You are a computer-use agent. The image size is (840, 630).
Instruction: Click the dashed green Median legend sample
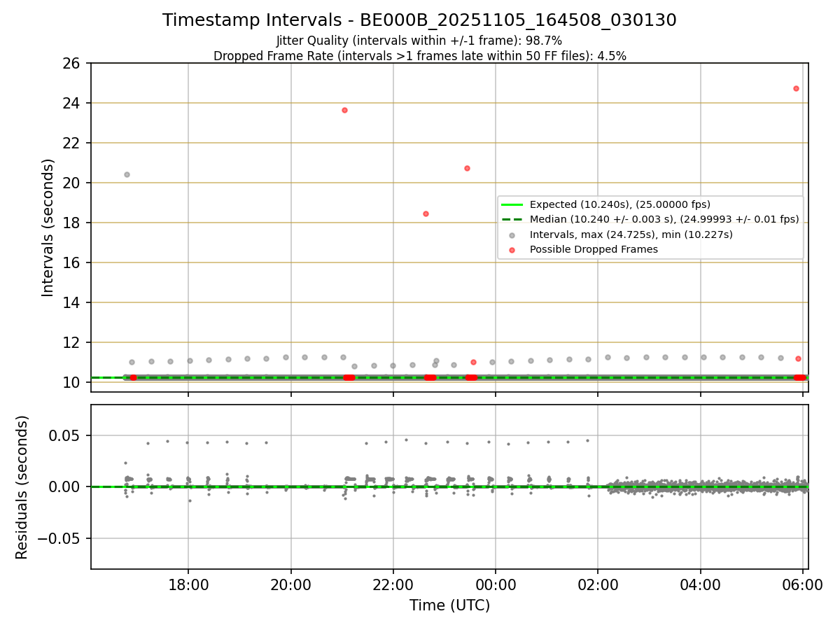pos(513,219)
